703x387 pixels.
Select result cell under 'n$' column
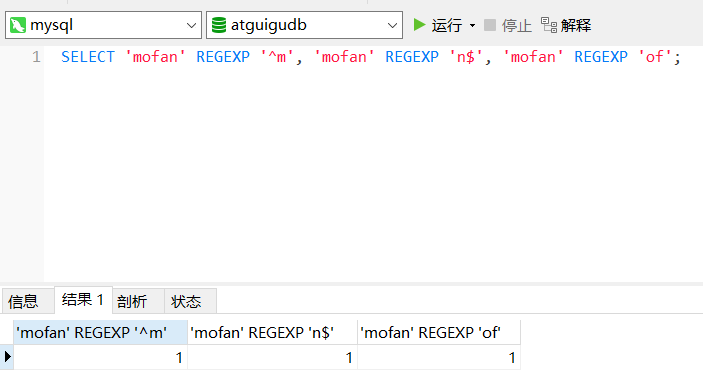point(273,357)
